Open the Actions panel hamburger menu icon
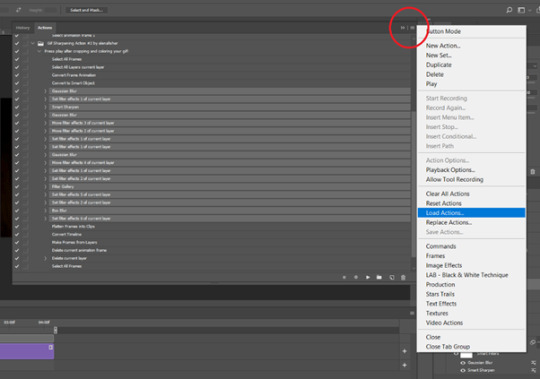The width and height of the screenshot is (540, 379). [412, 28]
